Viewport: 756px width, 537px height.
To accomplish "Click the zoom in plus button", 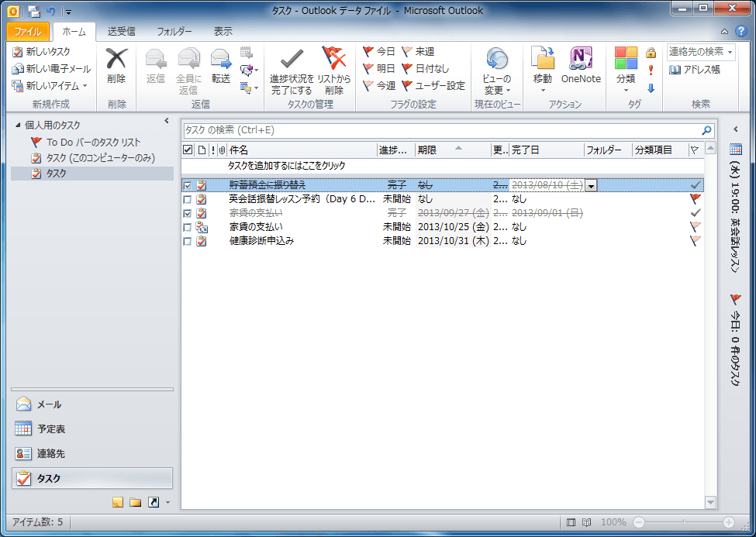I will (x=729, y=522).
